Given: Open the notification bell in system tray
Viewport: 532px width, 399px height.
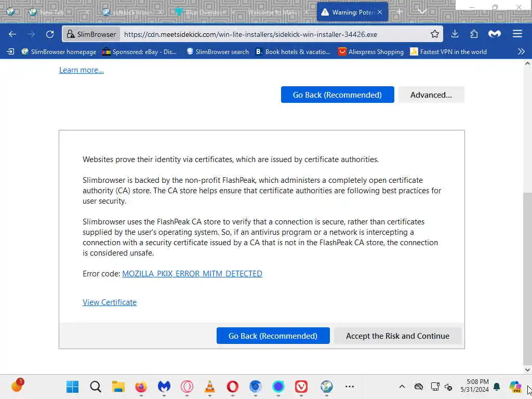Looking at the screenshot, I should [496, 387].
